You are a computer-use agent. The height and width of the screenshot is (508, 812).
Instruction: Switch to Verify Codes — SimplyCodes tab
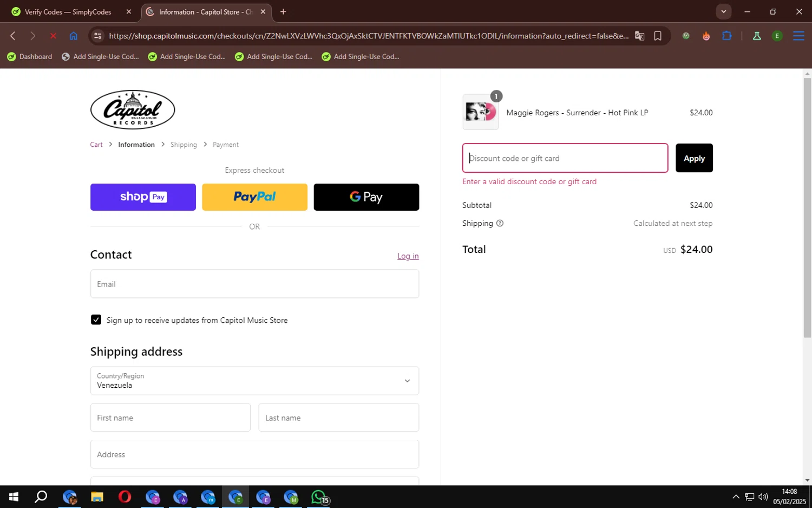click(68, 12)
